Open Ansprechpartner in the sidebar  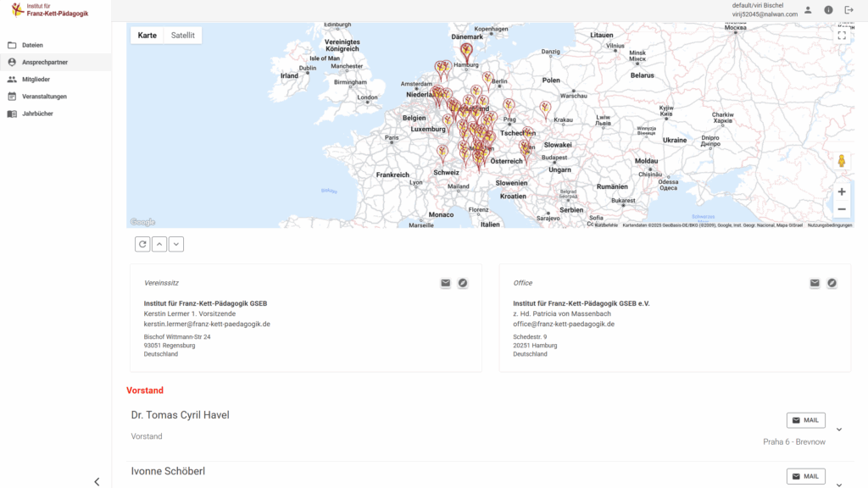click(55, 62)
